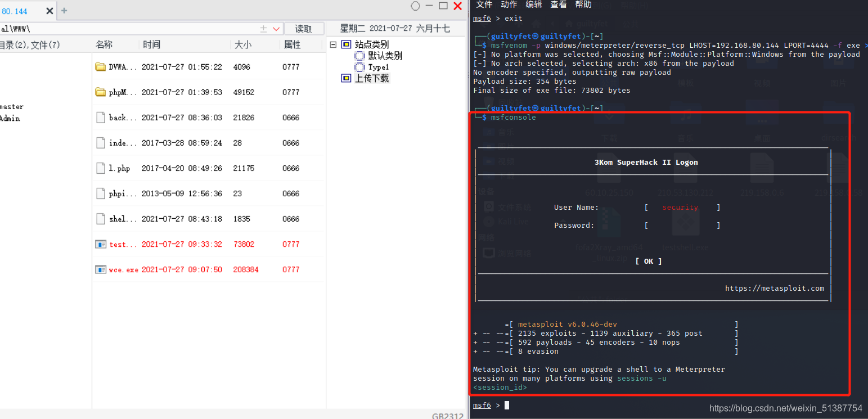Click the [ OK ] text in banner

[649, 261]
